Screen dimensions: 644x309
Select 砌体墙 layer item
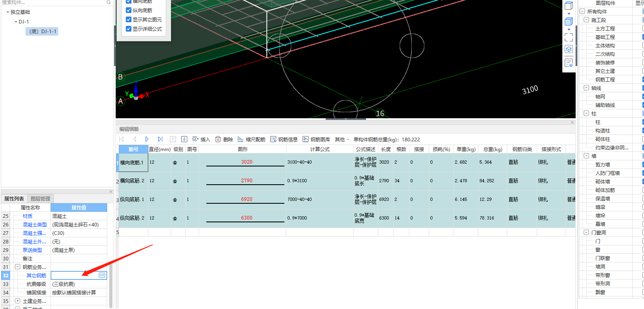[602, 181]
